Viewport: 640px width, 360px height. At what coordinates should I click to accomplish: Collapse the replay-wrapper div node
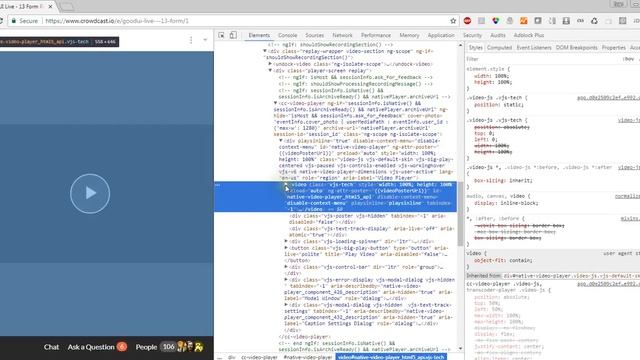point(265,51)
